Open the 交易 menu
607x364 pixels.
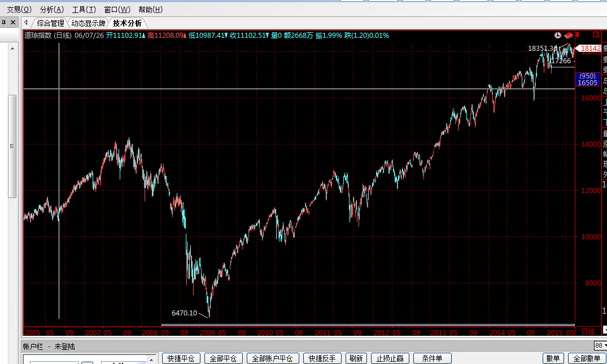pyautogui.click(x=19, y=10)
